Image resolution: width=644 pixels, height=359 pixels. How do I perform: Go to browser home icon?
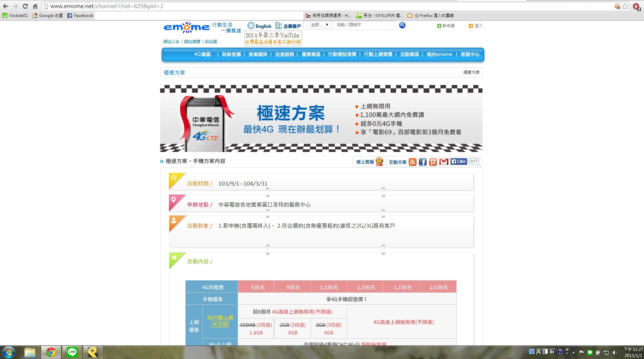[35, 6]
